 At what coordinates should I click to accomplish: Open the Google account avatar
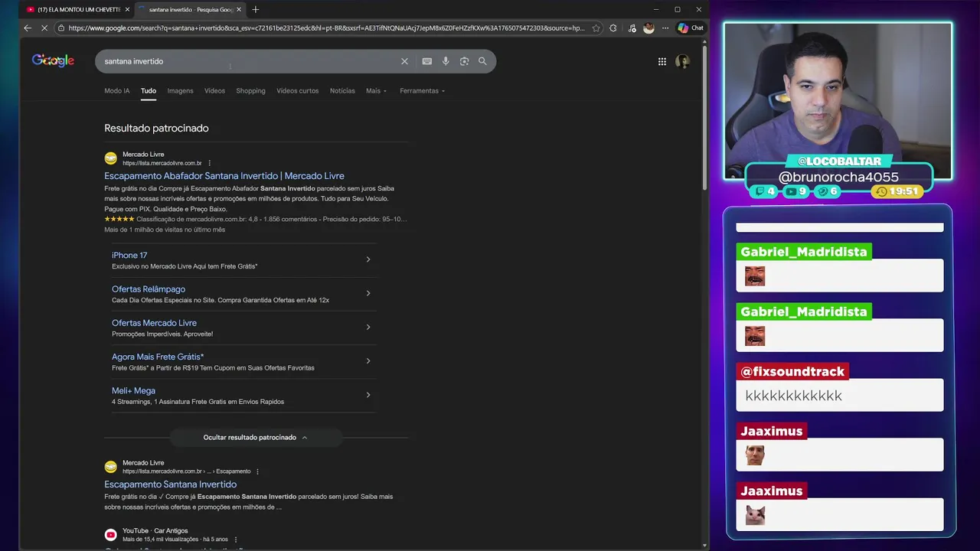coord(683,61)
